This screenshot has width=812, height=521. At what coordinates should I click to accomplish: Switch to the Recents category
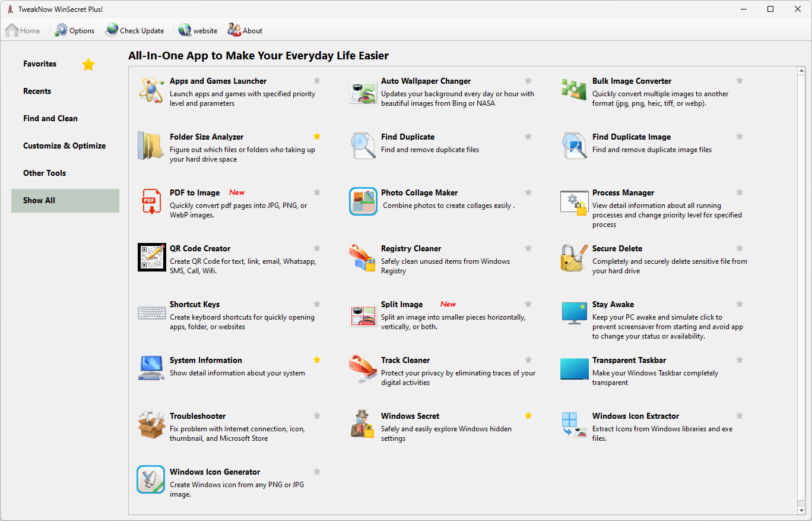(x=65, y=91)
